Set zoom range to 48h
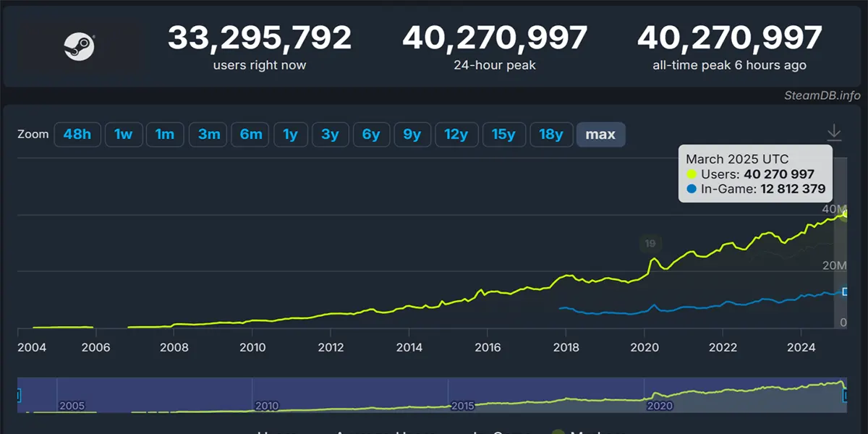This screenshot has width=868, height=434. [x=77, y=135]
